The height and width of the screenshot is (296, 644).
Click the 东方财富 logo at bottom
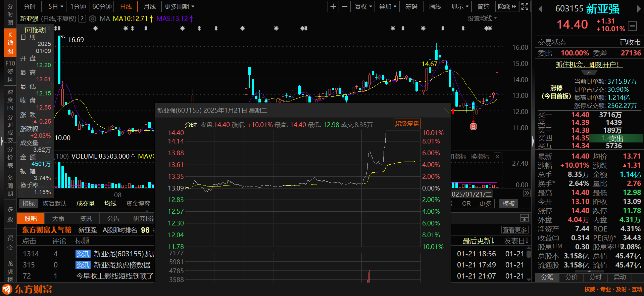click(27, 289)
